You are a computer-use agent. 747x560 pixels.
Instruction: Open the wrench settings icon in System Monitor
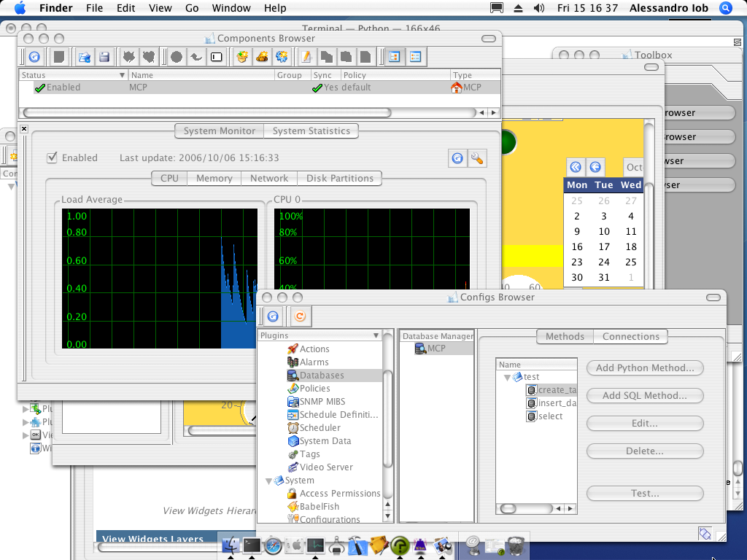(478, 158)
